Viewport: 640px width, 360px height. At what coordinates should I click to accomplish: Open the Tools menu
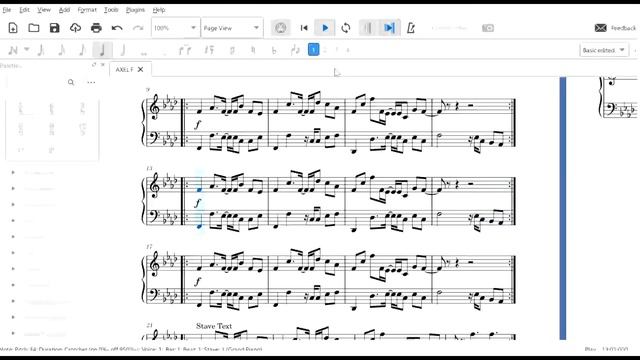tap(111, 9)
